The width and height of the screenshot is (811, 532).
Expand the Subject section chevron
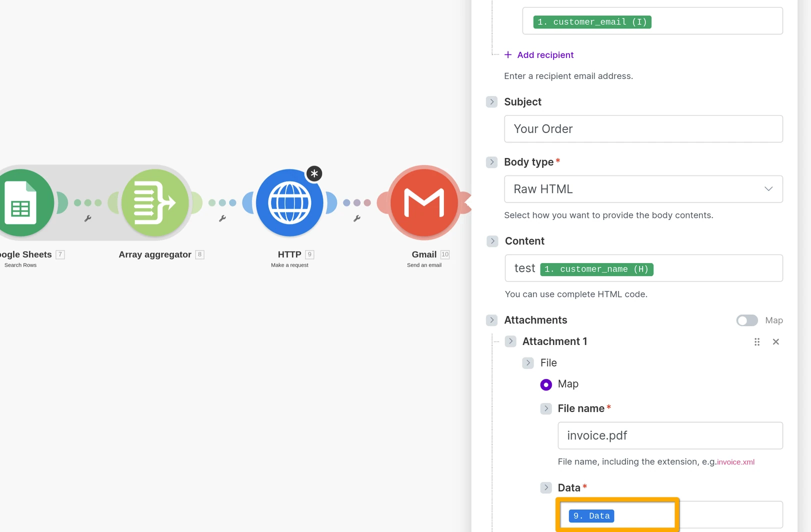(x=491, y=101)
